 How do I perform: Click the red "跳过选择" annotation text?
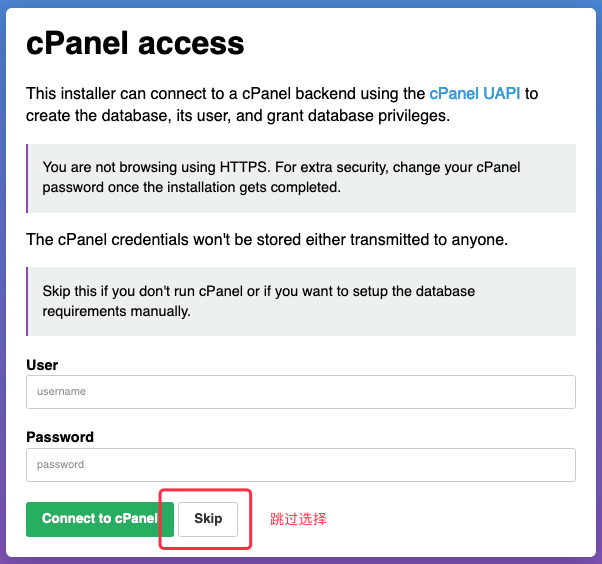pos(298,519)
